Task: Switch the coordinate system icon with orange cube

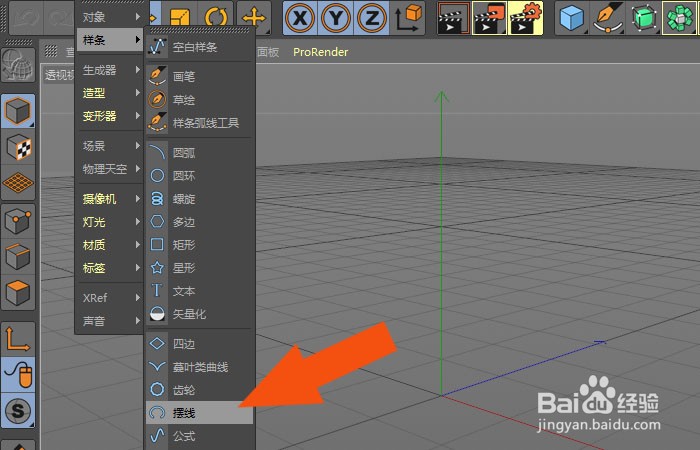Action: 408,18
